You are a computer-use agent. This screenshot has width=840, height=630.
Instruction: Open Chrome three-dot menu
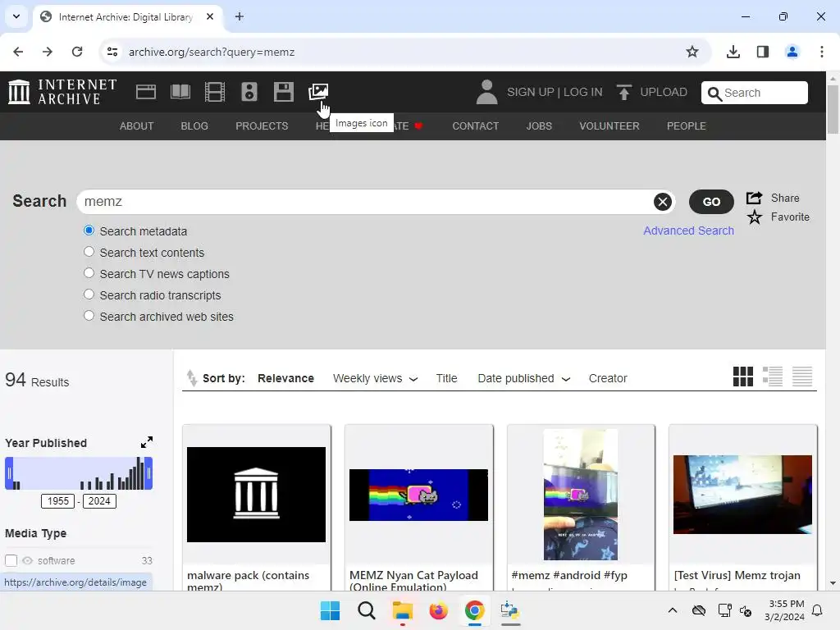coord(821,52)
